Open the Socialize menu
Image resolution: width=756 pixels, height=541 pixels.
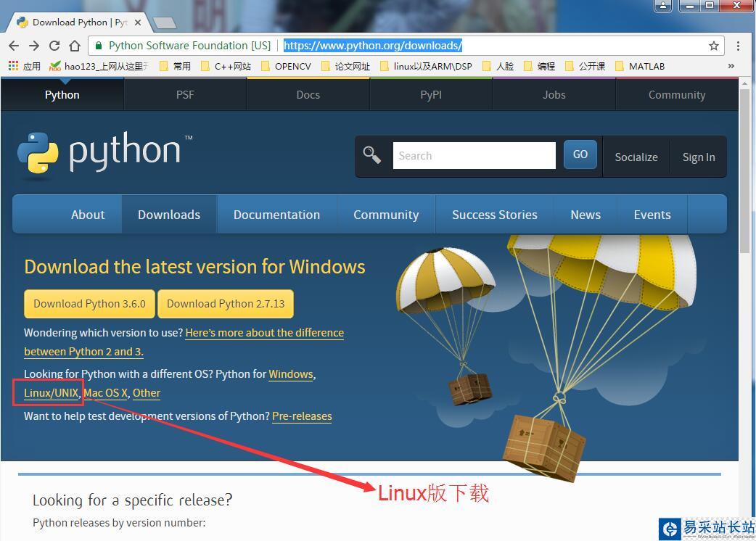636,157
